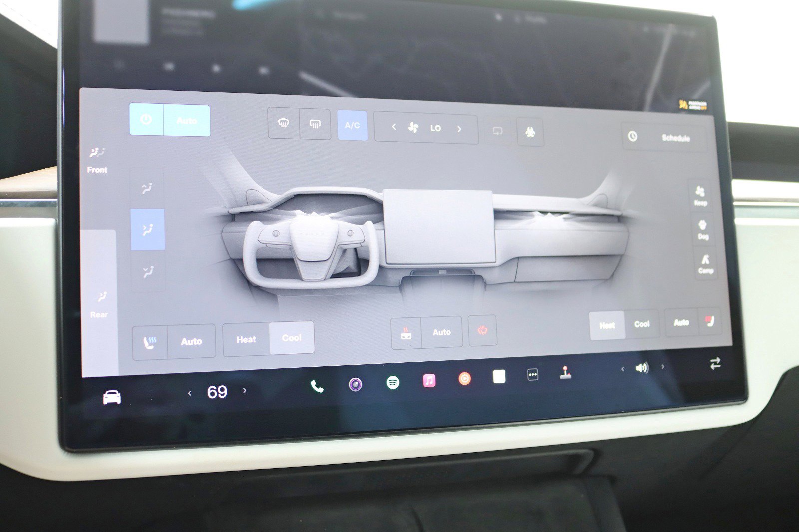The image size is (799, 532).
Task: Increase fan speed with right chevron
Action: click(459, 129)
